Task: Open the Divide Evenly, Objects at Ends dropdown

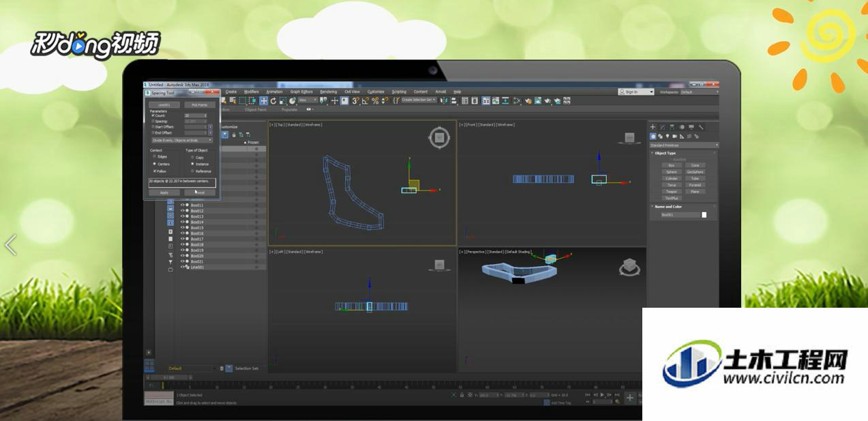Action: [182, 140]
